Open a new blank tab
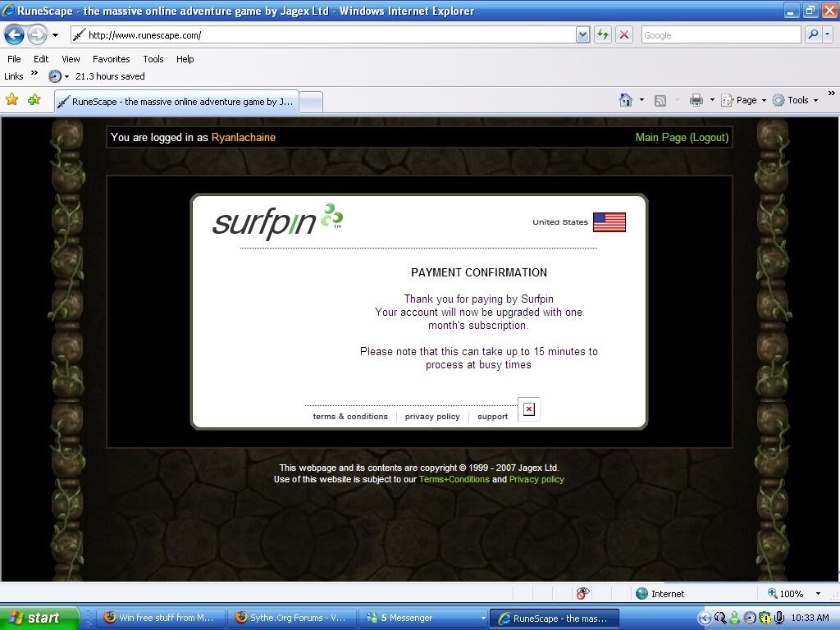840x630 pixels. tap(311, 102)
